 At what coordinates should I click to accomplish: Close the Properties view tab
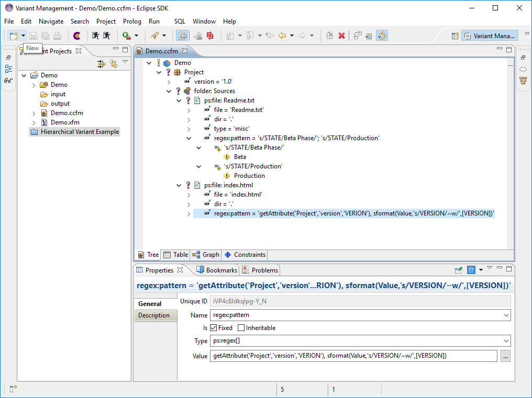pos(180,270)
